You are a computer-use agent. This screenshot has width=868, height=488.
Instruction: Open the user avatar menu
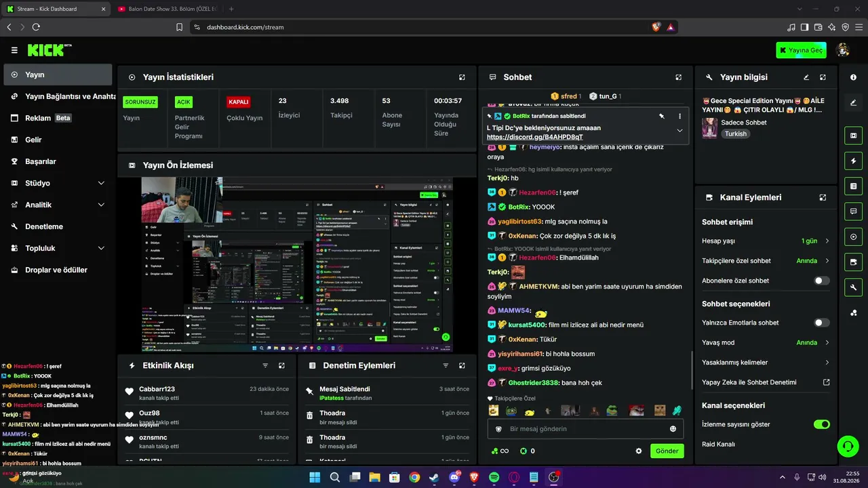coord(843,50)
